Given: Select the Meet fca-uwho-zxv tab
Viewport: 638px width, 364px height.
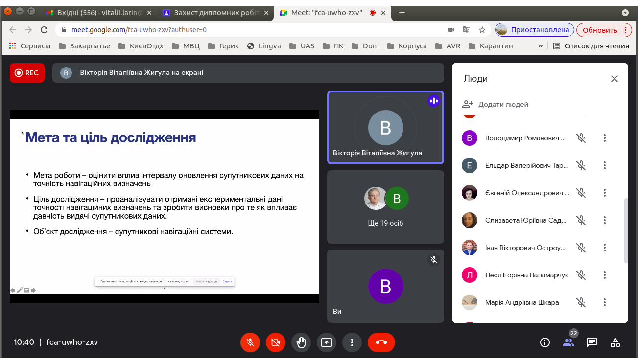Looking at the screenshot, I should 332,13.
